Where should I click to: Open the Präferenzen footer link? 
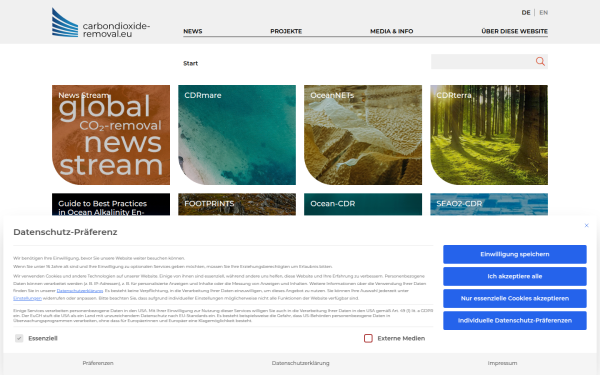click(x=98, y=363)
